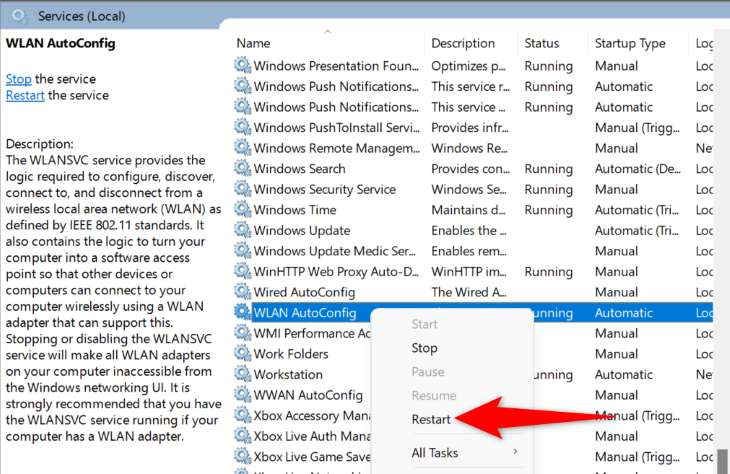Select the Workstation service name
This screenshot has width=730, height=474.
click(288, 374)
